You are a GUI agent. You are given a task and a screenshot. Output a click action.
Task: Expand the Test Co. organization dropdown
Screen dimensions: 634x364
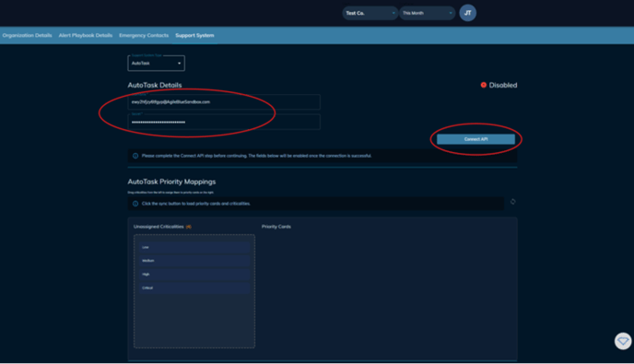[370, 13]
